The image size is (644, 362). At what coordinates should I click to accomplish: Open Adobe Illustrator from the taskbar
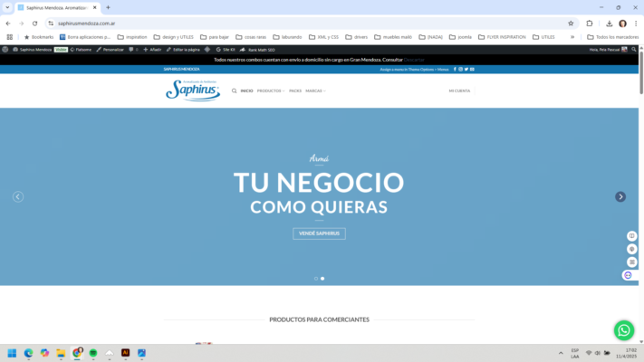click(x=125, y=353)
